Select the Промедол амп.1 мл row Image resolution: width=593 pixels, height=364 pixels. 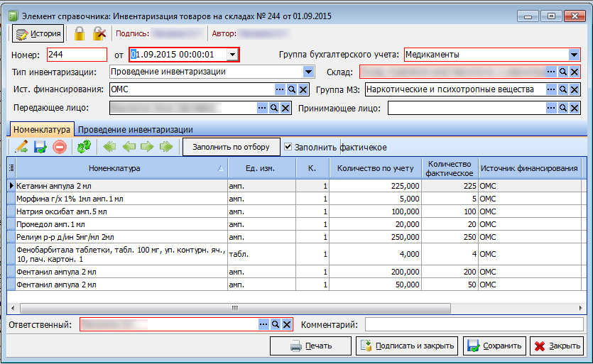coord(294,224)
